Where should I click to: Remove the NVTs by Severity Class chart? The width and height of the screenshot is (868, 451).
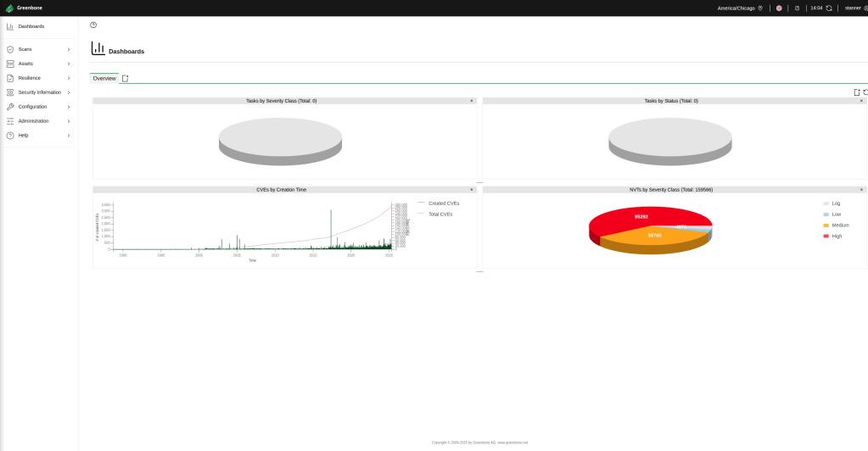[861, 190]
